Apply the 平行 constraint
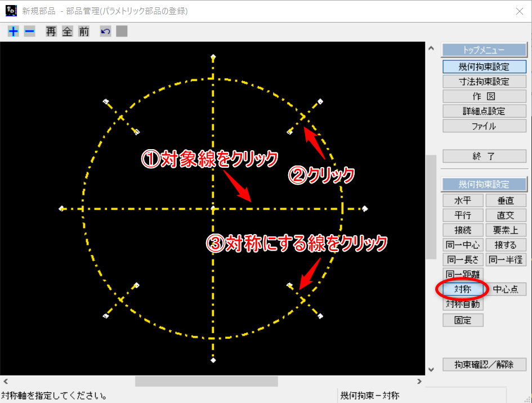Image resolution: width=532 pixels, height=403 pixels. pos(463,215)
